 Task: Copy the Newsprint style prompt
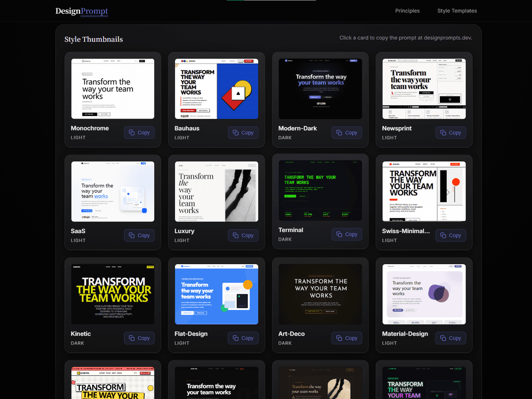pos(451,132)
